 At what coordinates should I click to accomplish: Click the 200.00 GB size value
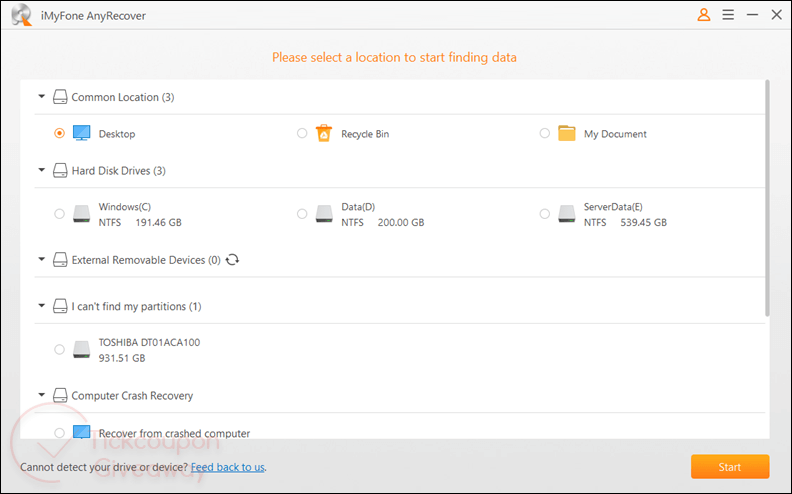[x=401, y=222]
